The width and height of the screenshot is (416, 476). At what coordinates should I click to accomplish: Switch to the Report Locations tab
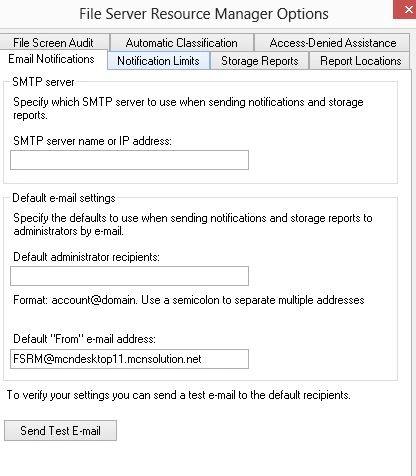pos(360,61)
